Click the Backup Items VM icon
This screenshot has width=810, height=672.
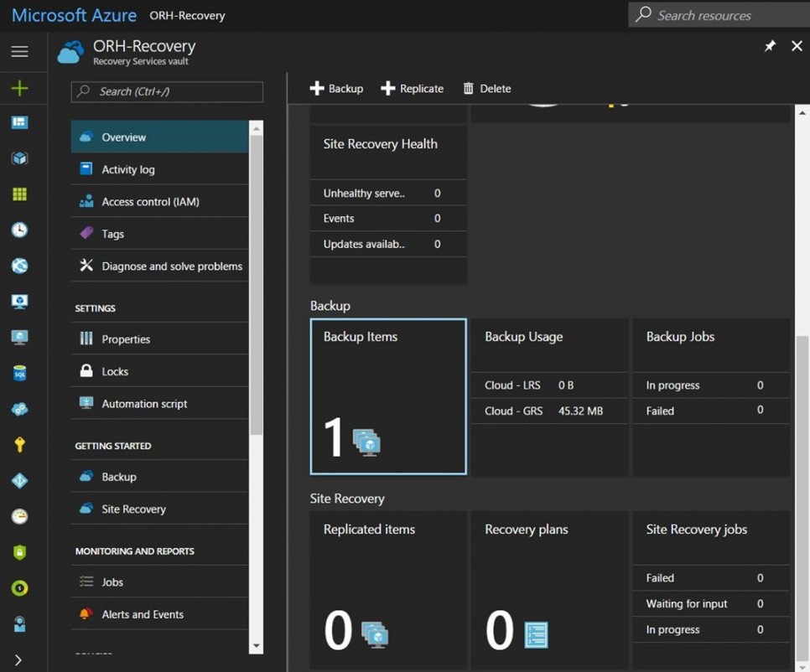[366, 442]
